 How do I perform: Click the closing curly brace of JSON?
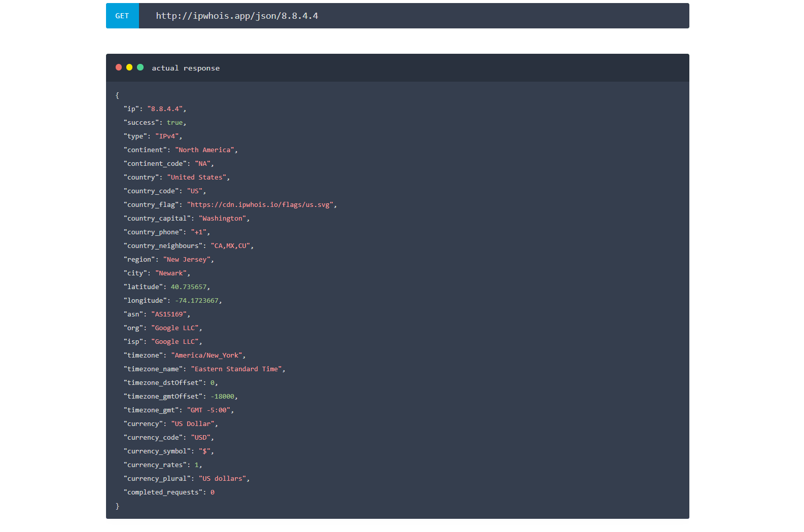[117, 506]
